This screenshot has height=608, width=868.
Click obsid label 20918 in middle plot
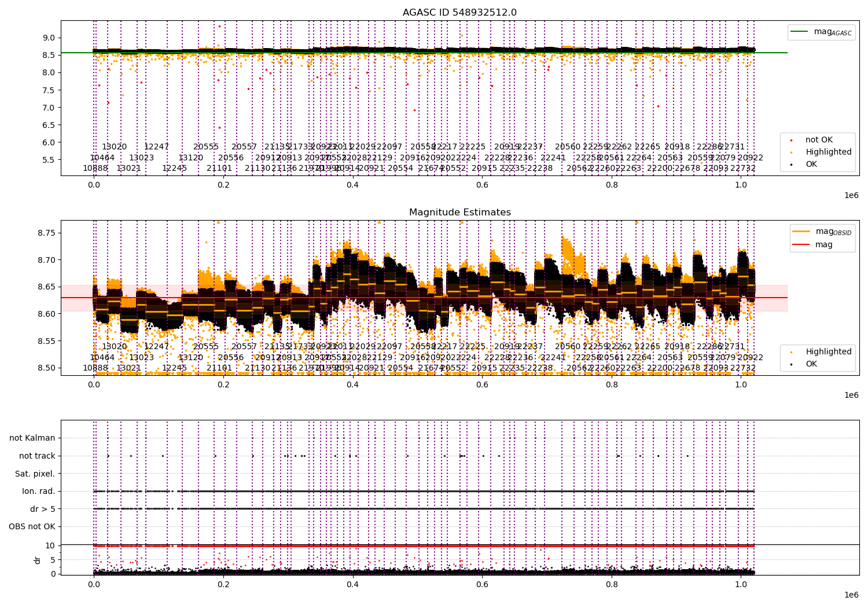coord(677,347)
